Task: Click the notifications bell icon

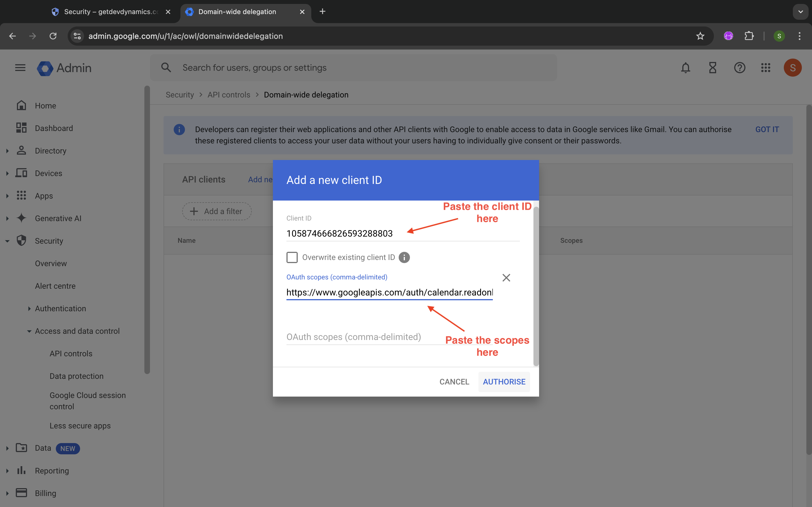Action: click(x=685, y=68)
